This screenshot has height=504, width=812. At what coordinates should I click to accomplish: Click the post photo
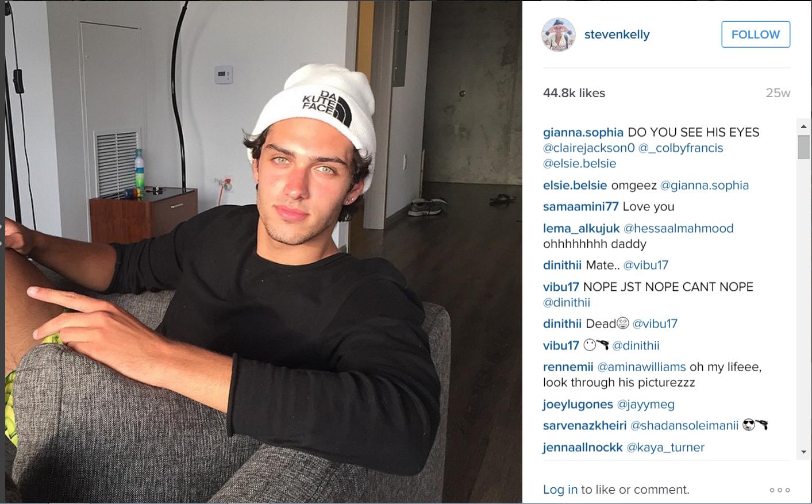[264, 252]
